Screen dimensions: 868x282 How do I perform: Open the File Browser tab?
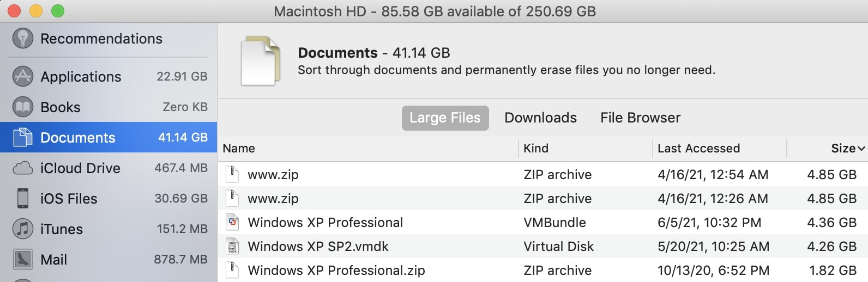click(x=640, y=118)
